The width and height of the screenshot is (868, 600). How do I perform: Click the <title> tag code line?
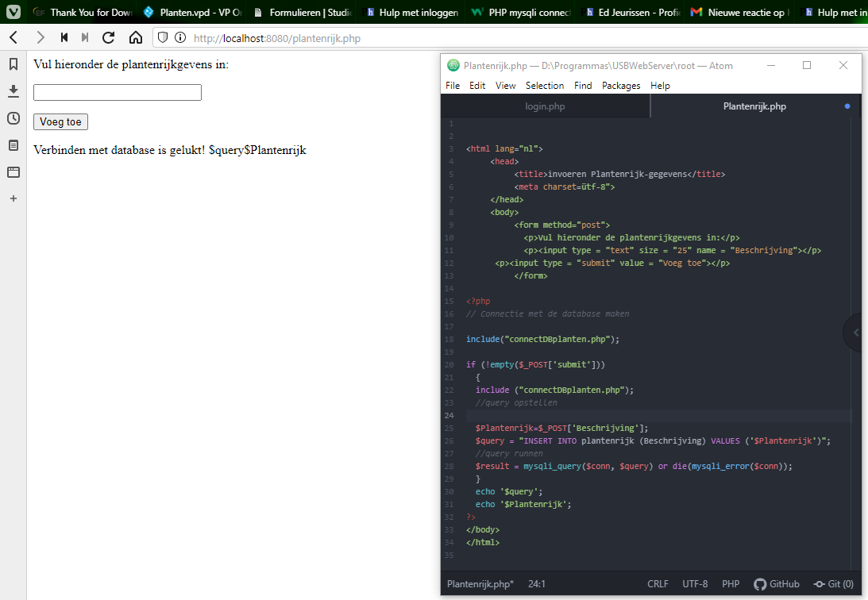(619, 174)
